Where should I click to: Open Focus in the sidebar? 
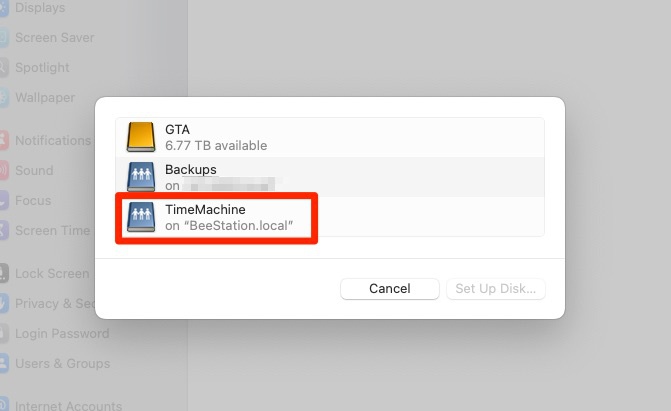(33, 201)
